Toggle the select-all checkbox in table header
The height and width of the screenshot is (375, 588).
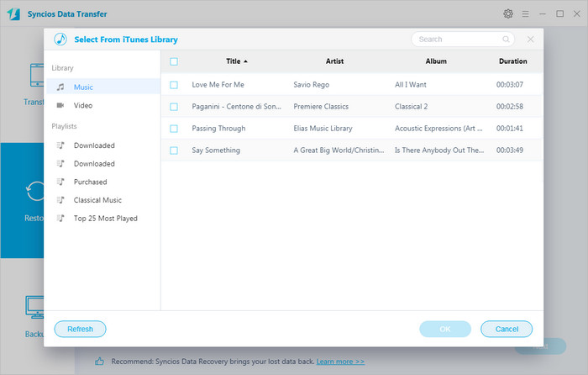[174, 61]
